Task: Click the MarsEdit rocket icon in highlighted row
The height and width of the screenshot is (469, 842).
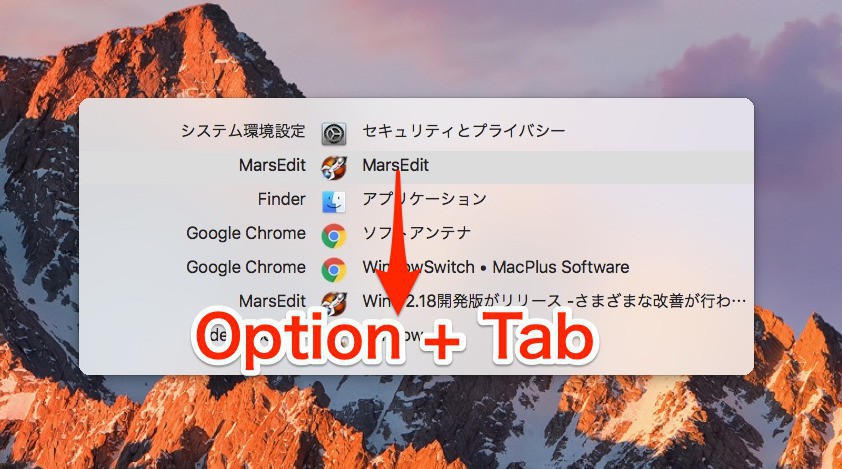Action: click(x=333, y=168)
